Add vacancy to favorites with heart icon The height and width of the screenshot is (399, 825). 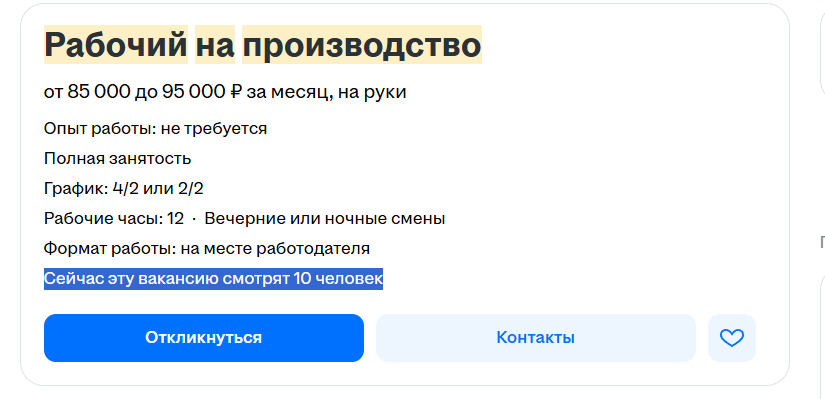pos(731,338)
